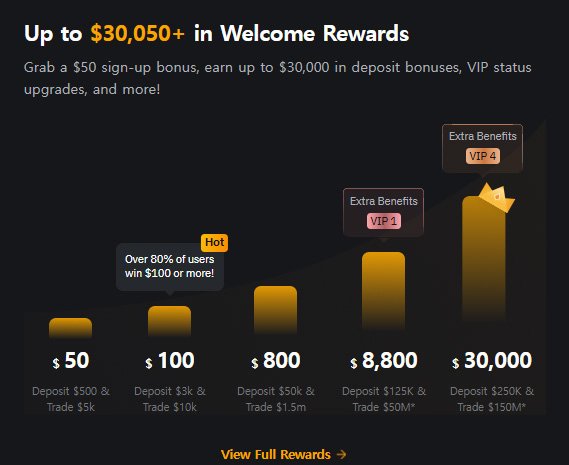
Task: Select the VIP 4 badge
Action: tap(483, 156)
